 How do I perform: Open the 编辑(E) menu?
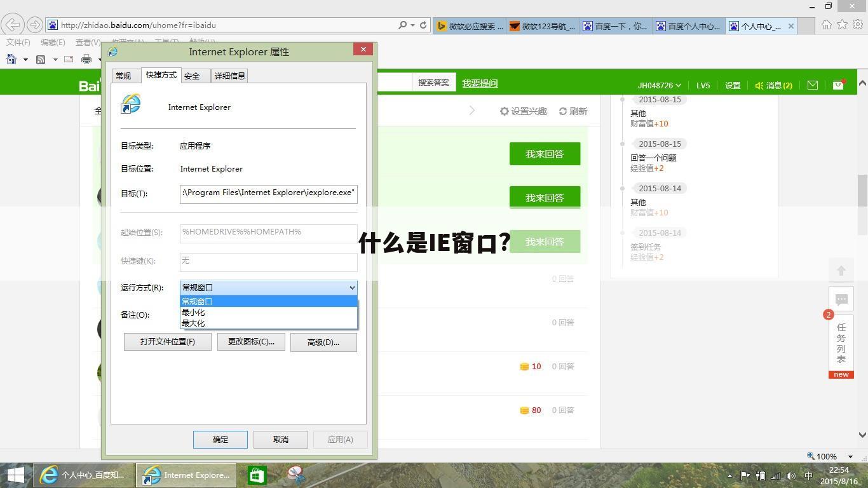(53, 43)
